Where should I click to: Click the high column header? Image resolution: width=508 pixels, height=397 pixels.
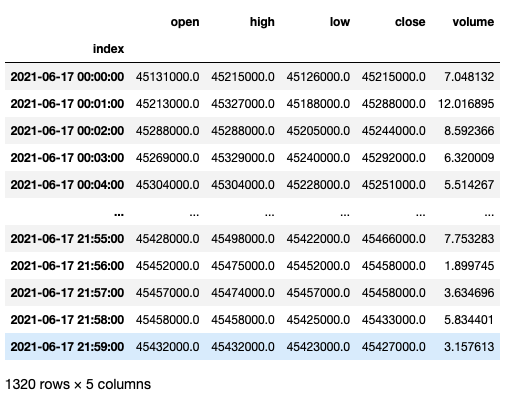coord(262,22)
